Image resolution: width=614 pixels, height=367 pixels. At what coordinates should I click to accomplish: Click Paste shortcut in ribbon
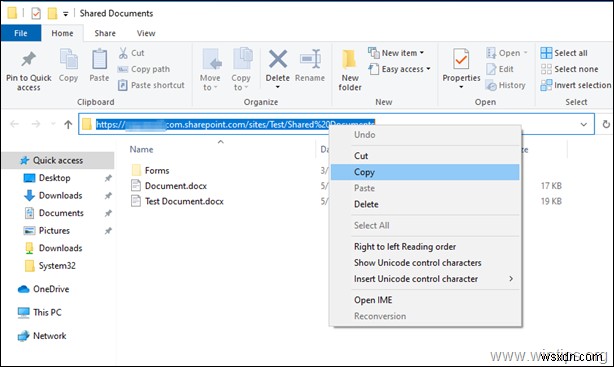151,85
